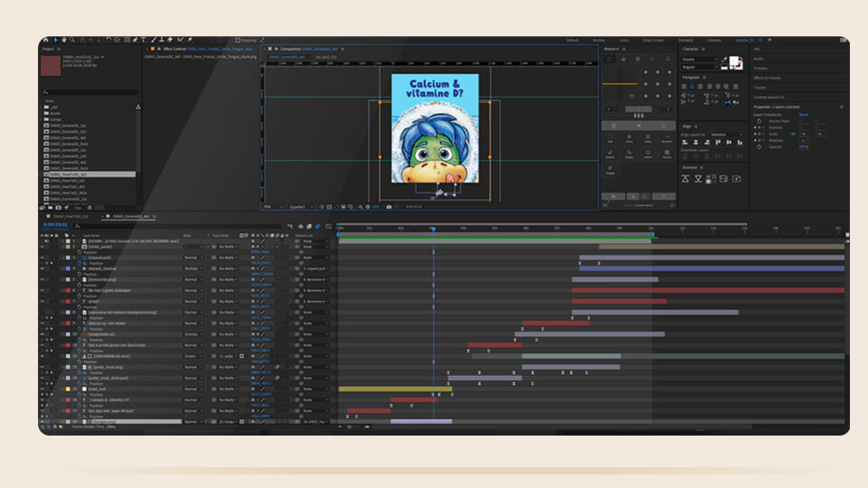Open the Overlay blend mode dropdown
This screenshot has width=868, height=488.
[193, 334]
